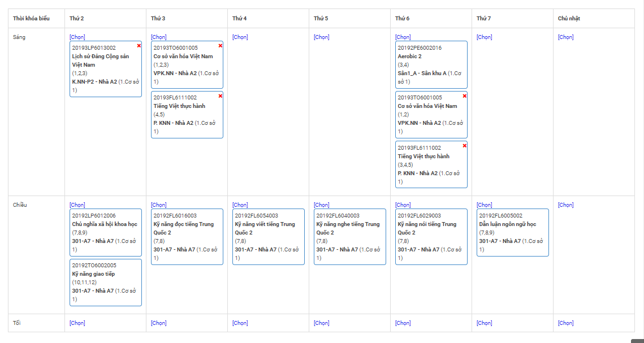Pick Chọn in Thứ 2 Tối row
Viewport: 644px width, 343px height.
tap(77, 323)
